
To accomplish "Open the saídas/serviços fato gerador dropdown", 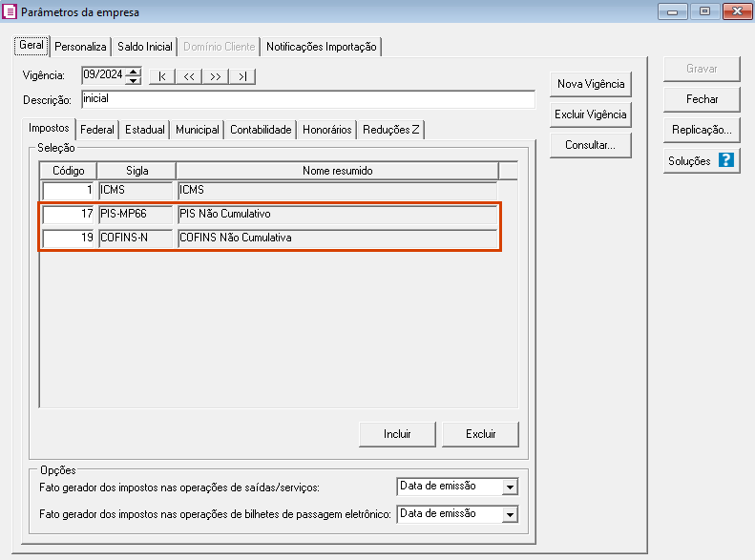I will click(510, 487).
